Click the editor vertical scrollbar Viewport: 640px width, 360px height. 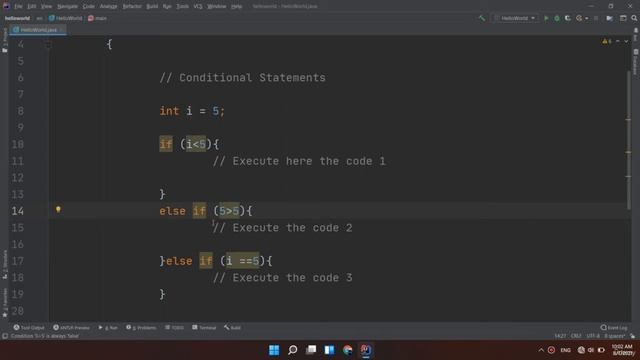coord(629,140)
